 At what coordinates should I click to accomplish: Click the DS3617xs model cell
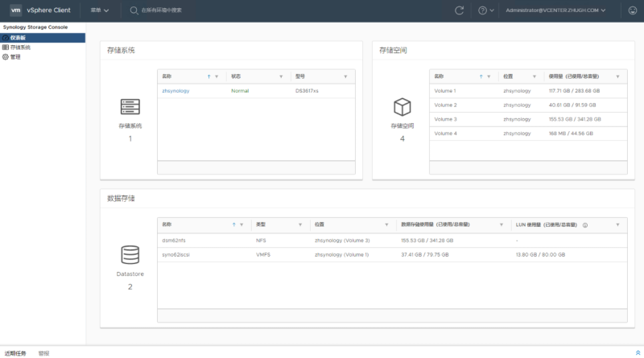[x=307, y=91]
